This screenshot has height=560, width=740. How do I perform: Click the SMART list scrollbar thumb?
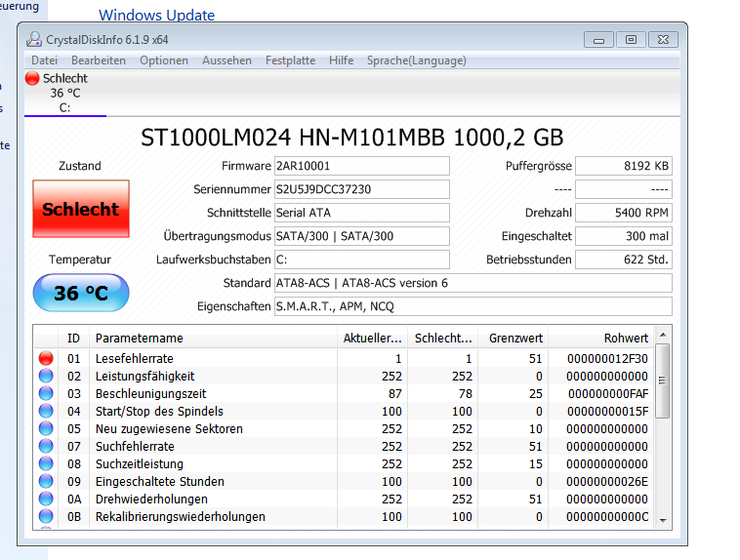663,380
